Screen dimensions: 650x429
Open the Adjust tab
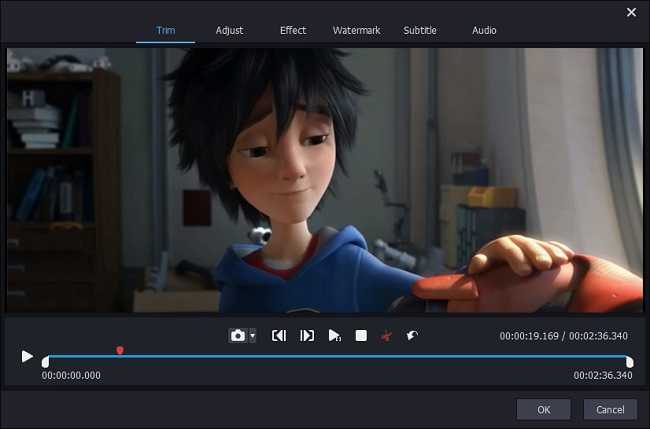(229, 30)
